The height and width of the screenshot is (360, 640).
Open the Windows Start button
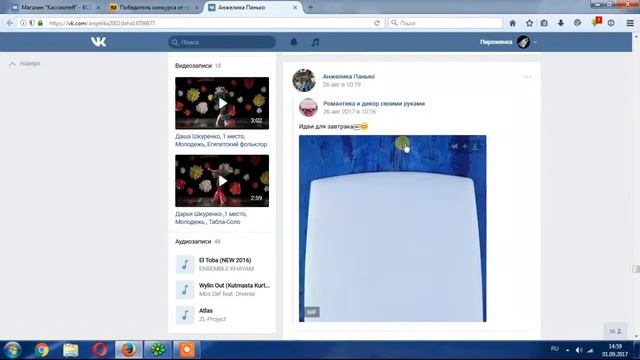click(13, 350)
